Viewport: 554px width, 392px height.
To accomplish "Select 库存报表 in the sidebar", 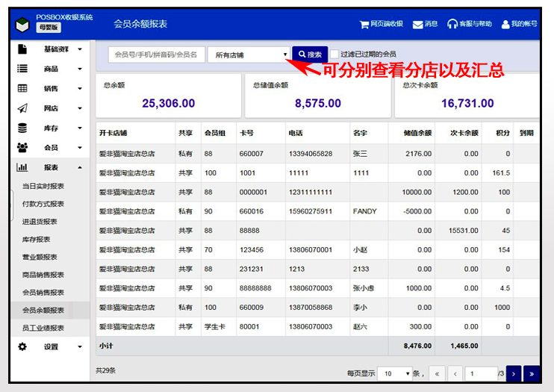I will [x=37, y=239].
